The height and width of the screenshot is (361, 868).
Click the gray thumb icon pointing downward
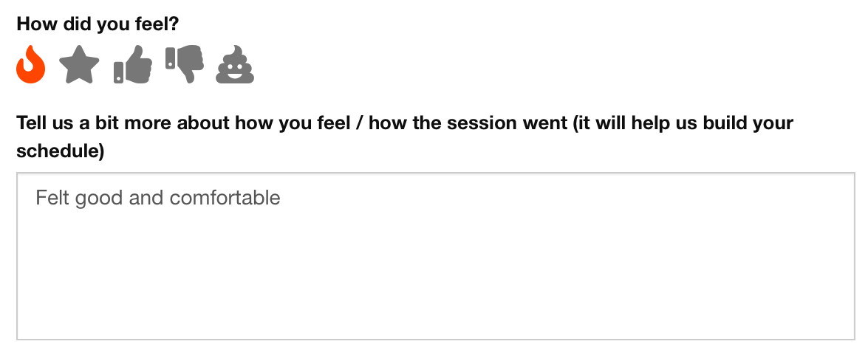(x=185, y=64)
